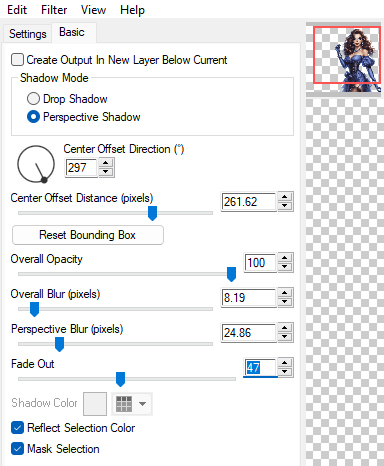This screenshot has height=466, width=384.
Task: Expand the shadow color palette dropdown arrow
Action: coord(143,404)
